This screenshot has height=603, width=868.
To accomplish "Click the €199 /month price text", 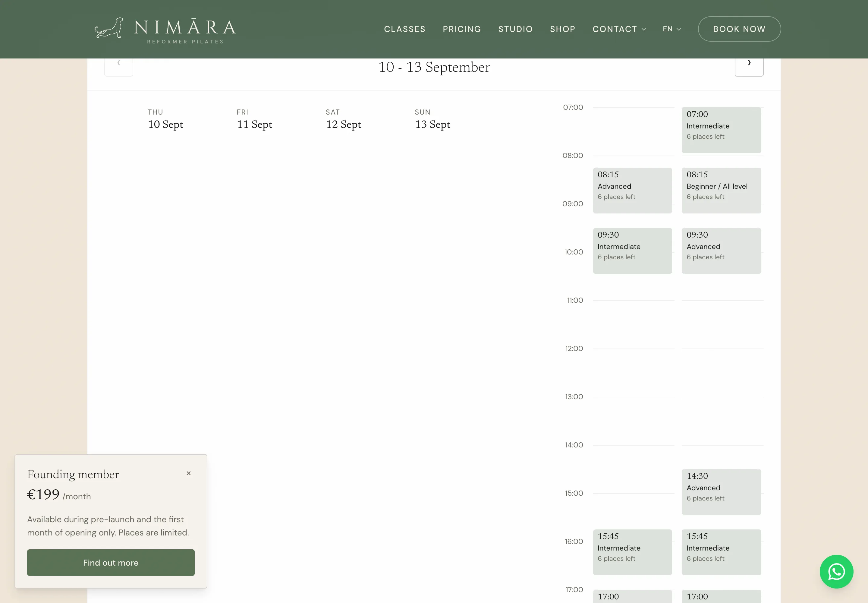I will (x=59, y=494).
